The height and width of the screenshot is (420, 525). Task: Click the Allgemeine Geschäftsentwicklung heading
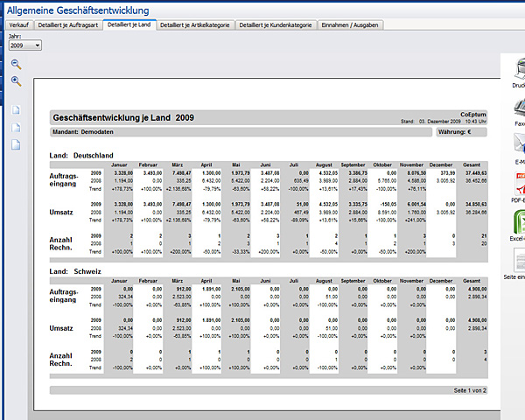tap(78, 10)
